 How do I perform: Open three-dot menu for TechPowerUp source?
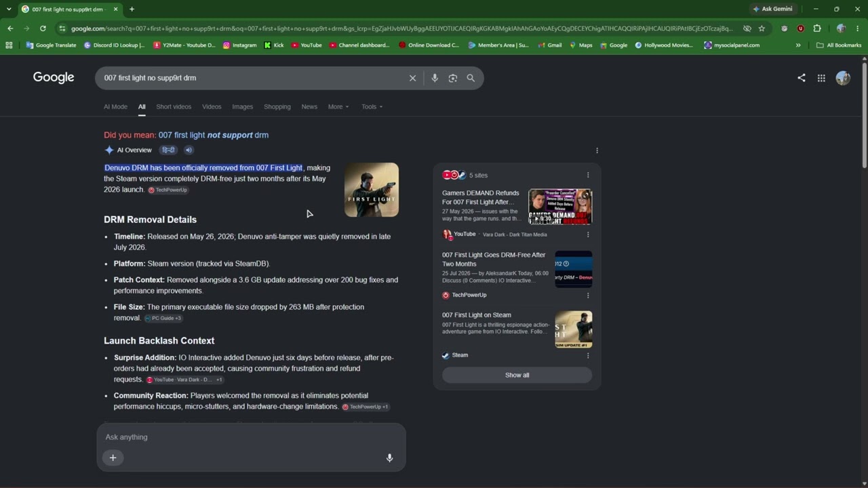tap(588, 296)
